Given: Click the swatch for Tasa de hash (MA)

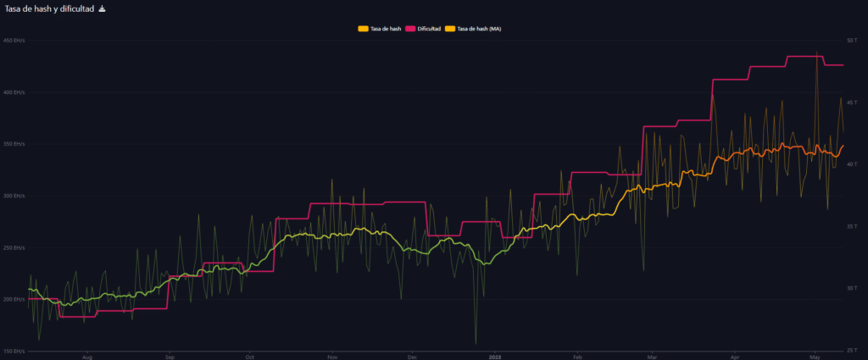Looking at the screenshot, I should click(x=450, y=29).
